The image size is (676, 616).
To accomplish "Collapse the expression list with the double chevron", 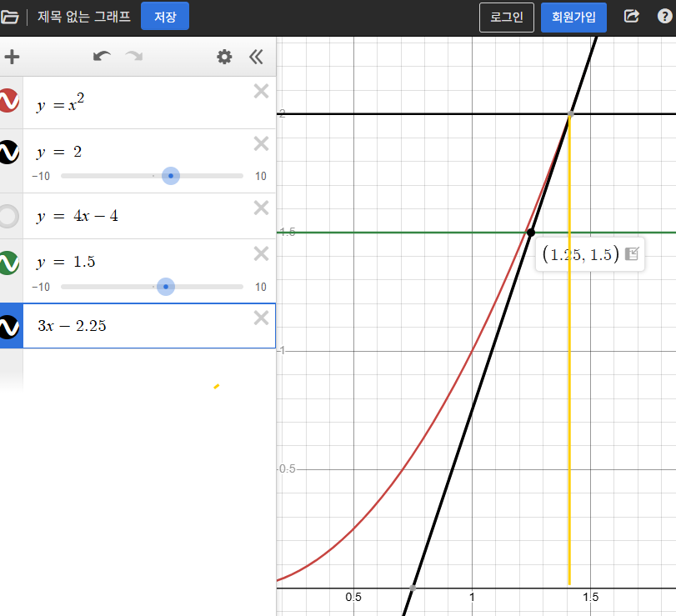I will click(256, 57).
